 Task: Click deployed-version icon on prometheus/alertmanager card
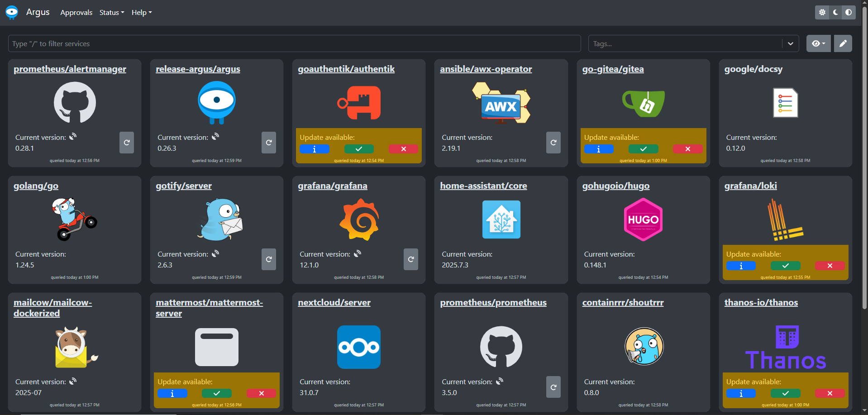click(x=73, y=136)
